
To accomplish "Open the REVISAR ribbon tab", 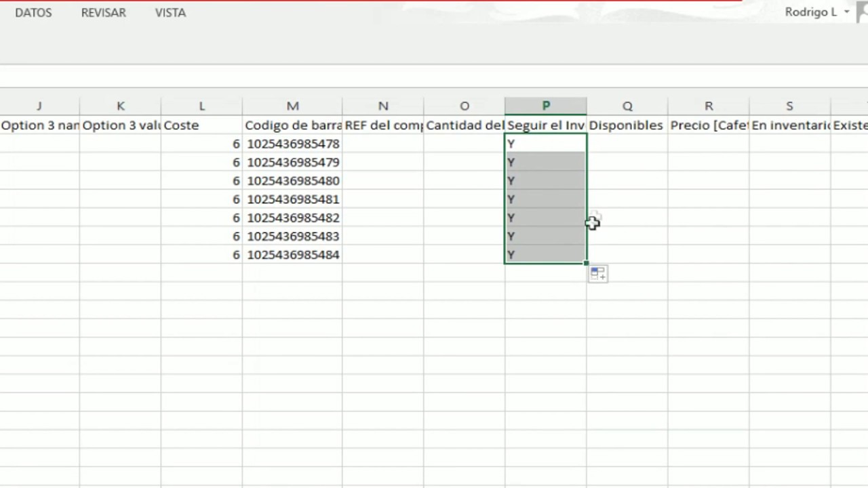I will (x=104, y=13).
